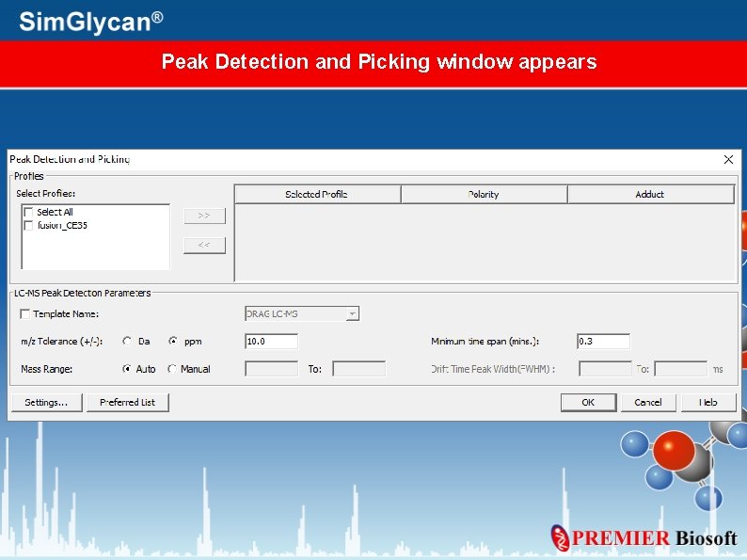Open the Settings... dialog
This screenshot has height=560, width=747.
(47, 402)
